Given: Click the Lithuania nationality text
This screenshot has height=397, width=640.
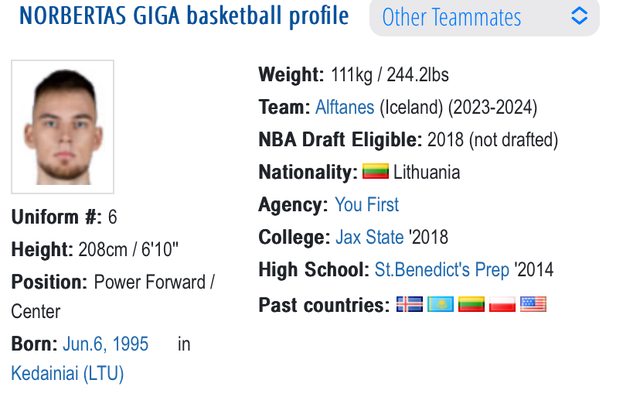Looking at the screenshot, I should pos(427,172).
